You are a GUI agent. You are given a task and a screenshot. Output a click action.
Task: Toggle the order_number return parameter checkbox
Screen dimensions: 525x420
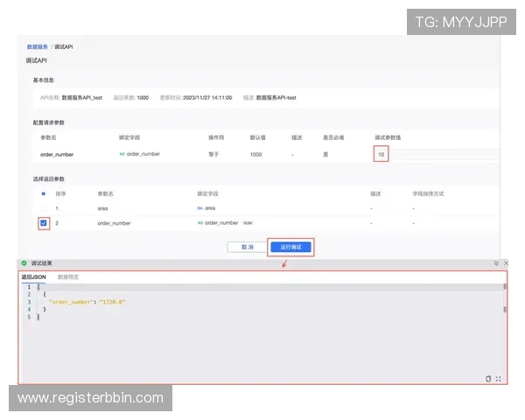coord(44,223)
